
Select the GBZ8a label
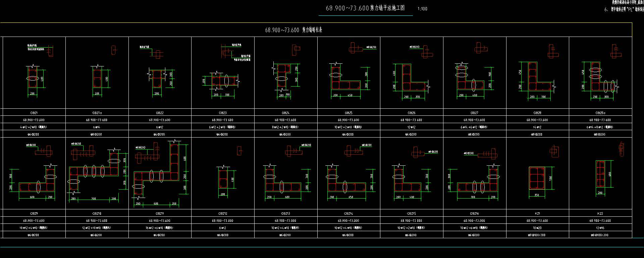pyautogui.click(x=600, y=113)
